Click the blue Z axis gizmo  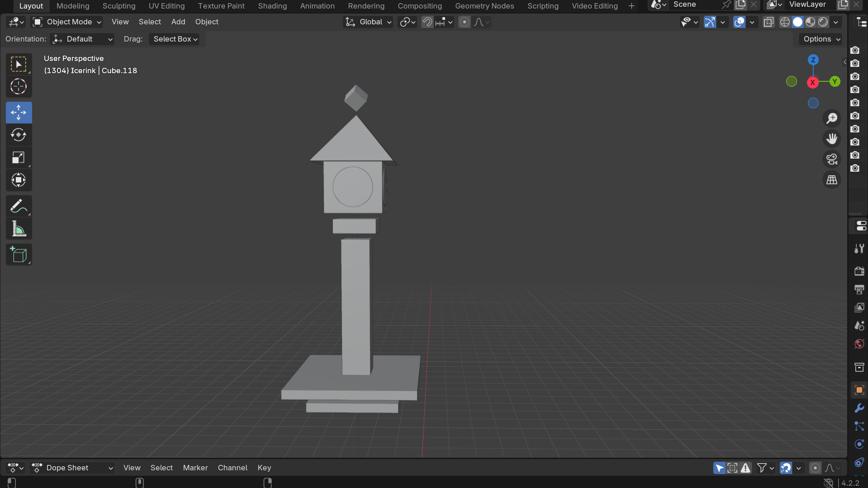[813, 60]
